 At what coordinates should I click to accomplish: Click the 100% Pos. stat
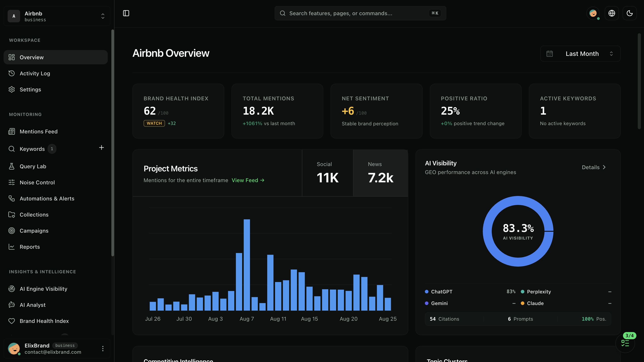(594, 319)
